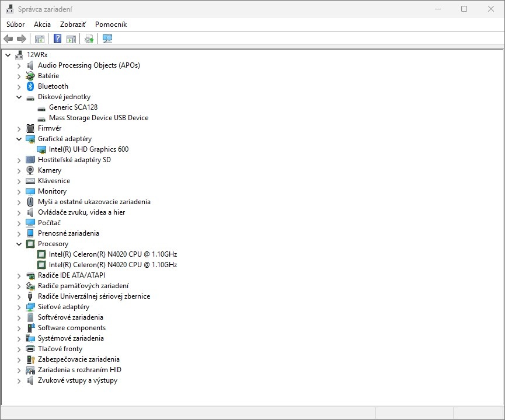Open the Pomocník menu

coord(110,24)
